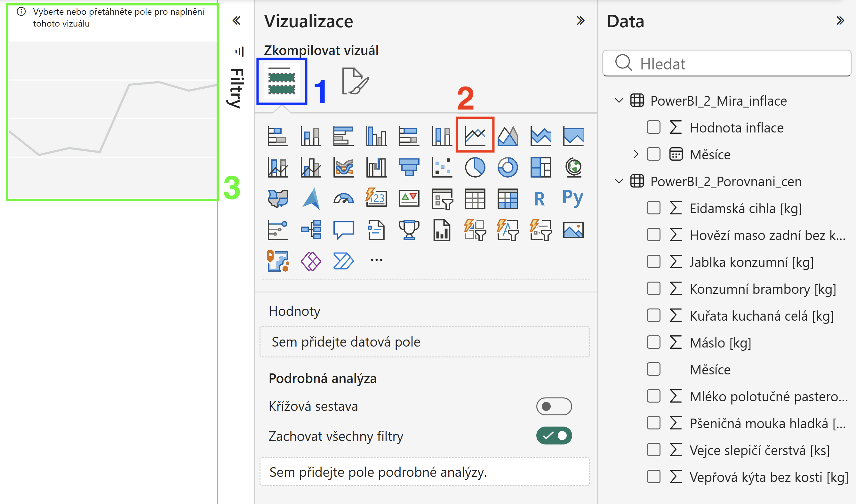Select the R script visual icon

540,199
